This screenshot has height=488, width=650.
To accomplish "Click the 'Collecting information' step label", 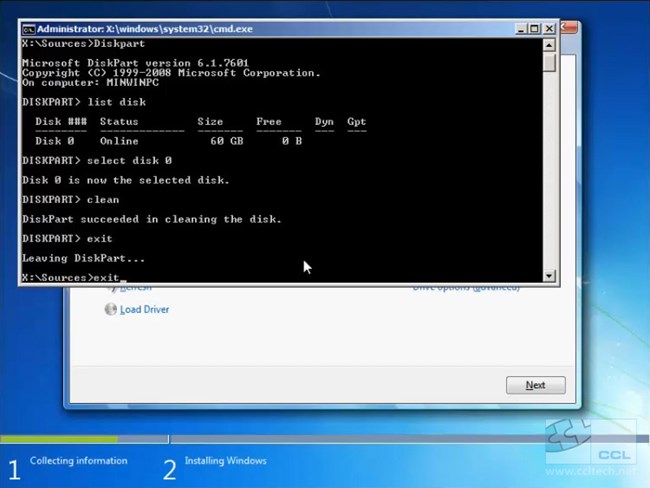I will pyautogui.click(x=78, y=461).
